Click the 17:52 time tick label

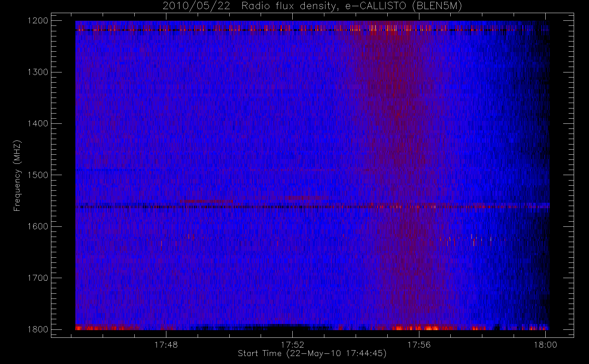[x=292, y=345]
